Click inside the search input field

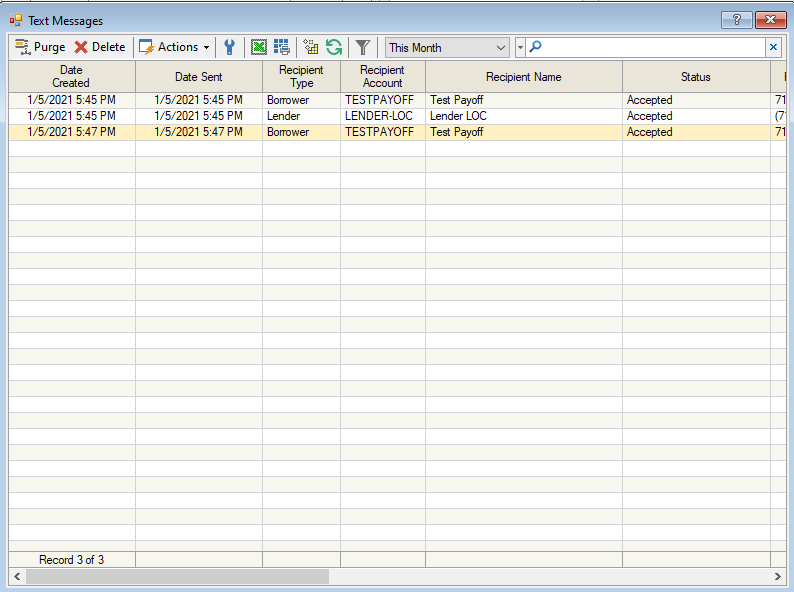tap(653, 48)
